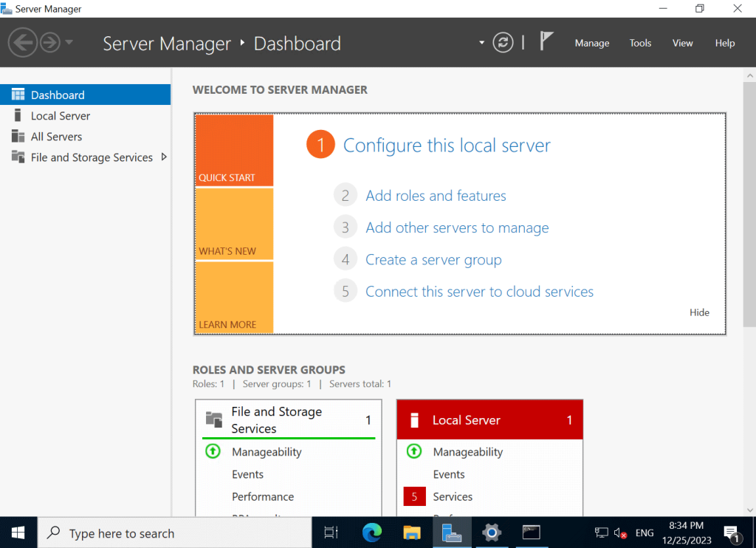
Task: Refresh Server Manager data
Action: [503, 42]
